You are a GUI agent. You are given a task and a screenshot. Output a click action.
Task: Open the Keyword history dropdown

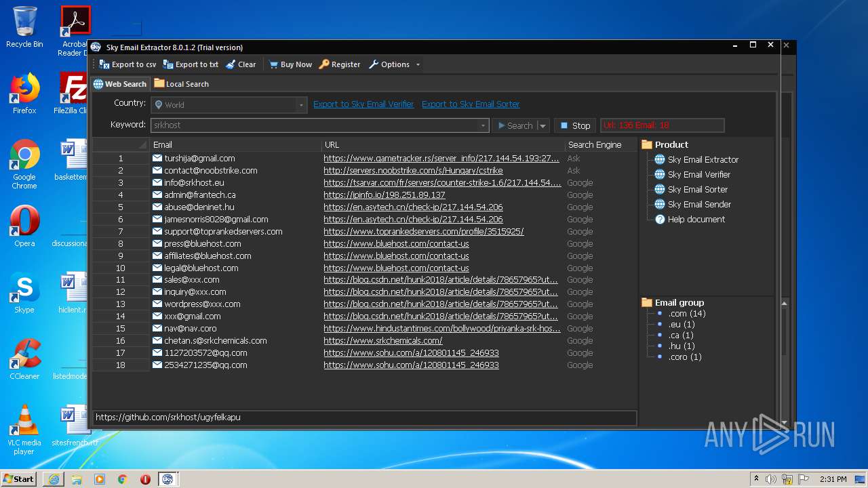(x=484, y=125)
